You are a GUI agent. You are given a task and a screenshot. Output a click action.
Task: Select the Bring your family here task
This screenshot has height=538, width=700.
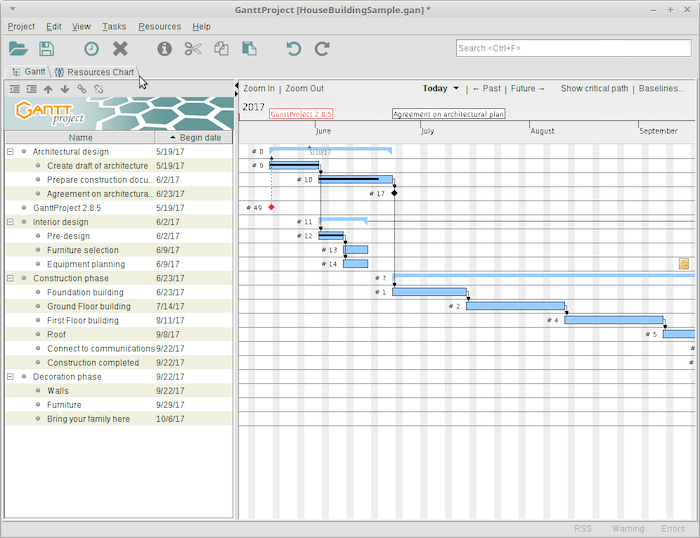pos(119,419)
